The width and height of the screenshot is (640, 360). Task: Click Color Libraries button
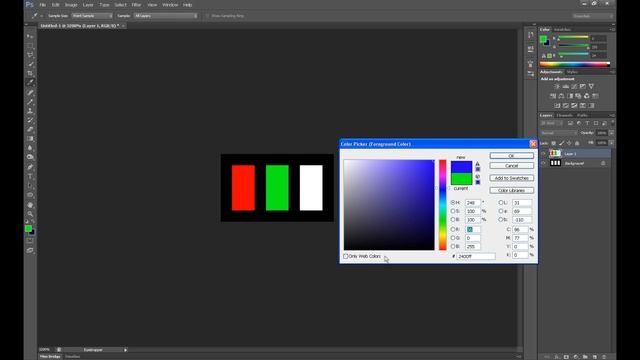[511, 191]
